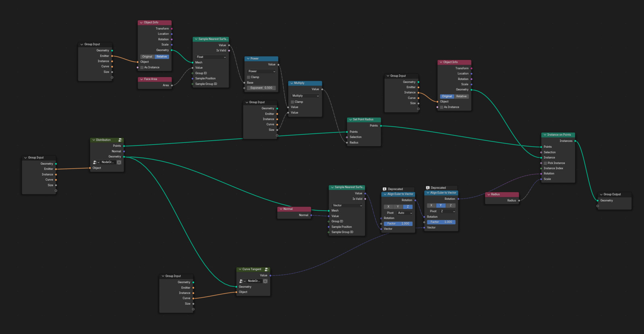Click the NodeGr... name field in Distribution node
Viewport: 644px width, 334px height.
pyautogui.click(x=108, y=162)
